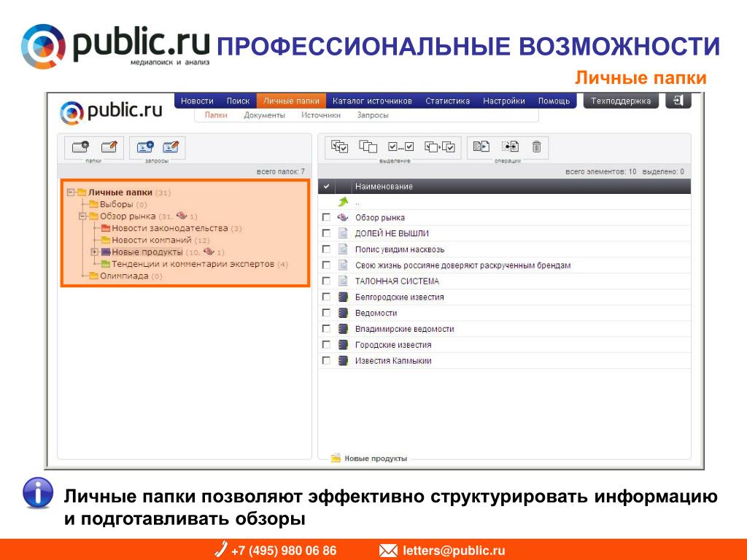This screenshot has height=560, width=747.
Task: Click the trash delete icon
Action: (x=536, y=146)
